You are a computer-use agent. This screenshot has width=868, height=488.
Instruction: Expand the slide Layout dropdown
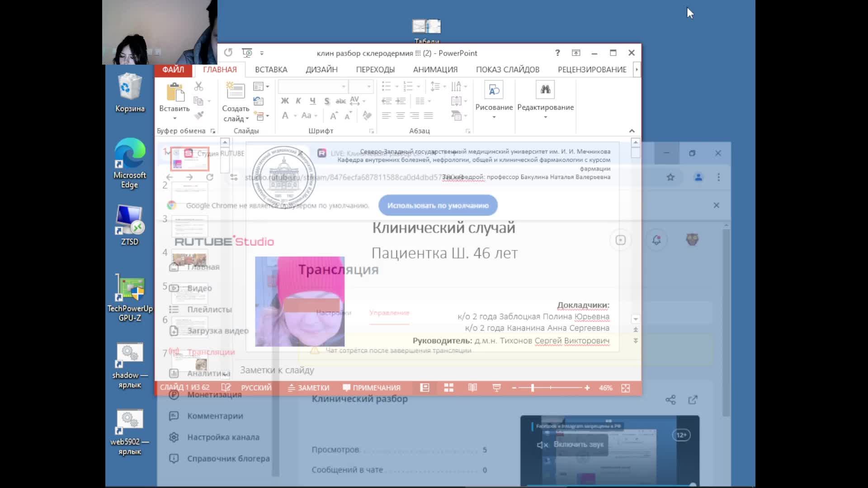[x=261, y=86]
